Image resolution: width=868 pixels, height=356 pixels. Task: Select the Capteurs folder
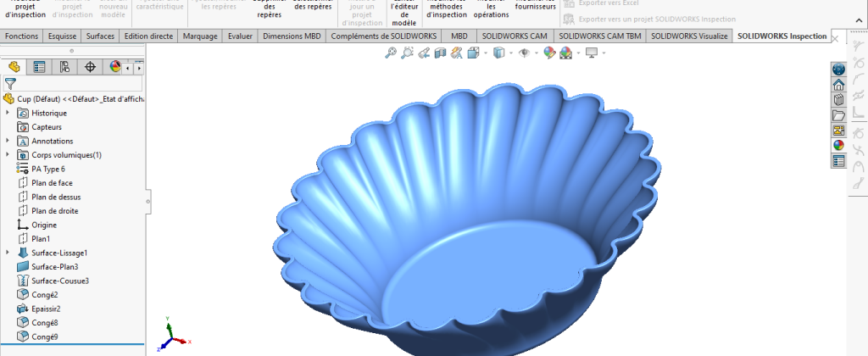tap(39, 127)
